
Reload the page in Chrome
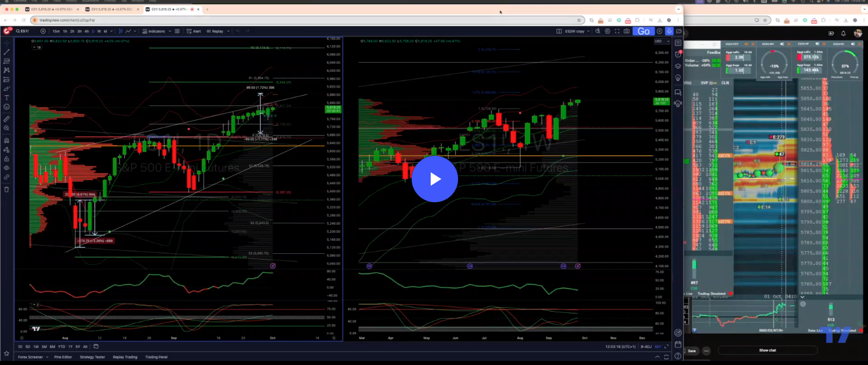(x=24, y=20)
